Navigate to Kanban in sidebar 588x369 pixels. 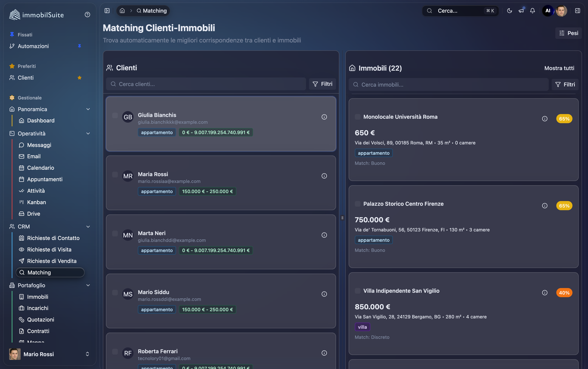37,202
